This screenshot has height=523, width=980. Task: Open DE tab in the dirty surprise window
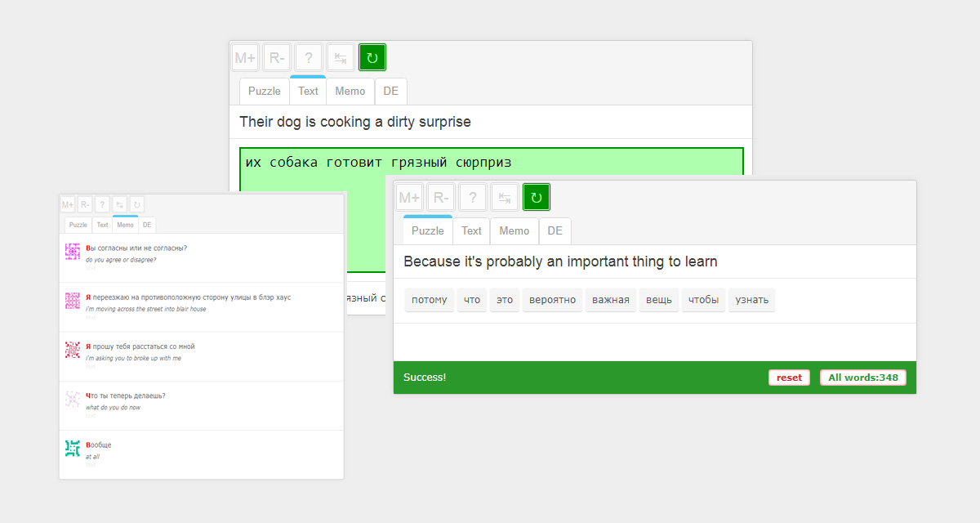390,91
